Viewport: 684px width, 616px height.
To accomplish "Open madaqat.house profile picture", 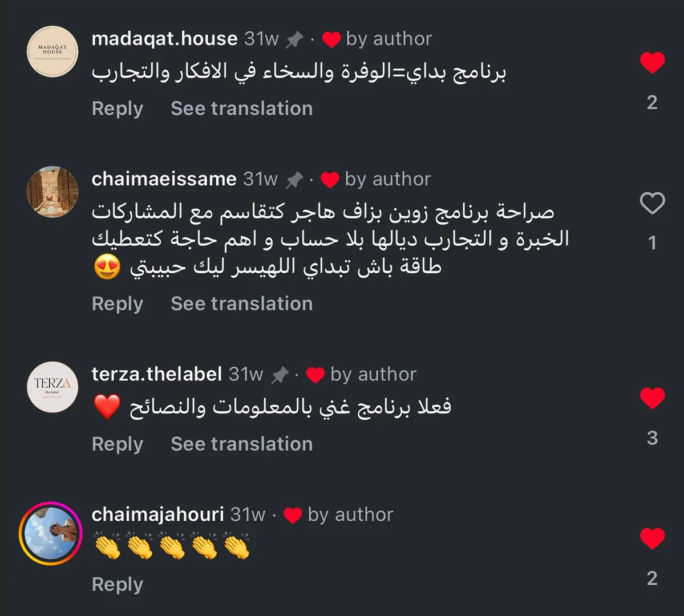I will tap(52, 51).
